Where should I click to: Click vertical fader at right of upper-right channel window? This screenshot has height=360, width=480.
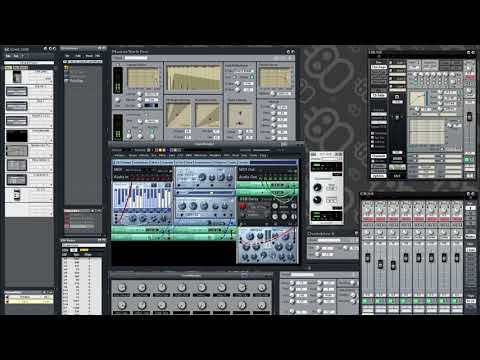point(469,117)
